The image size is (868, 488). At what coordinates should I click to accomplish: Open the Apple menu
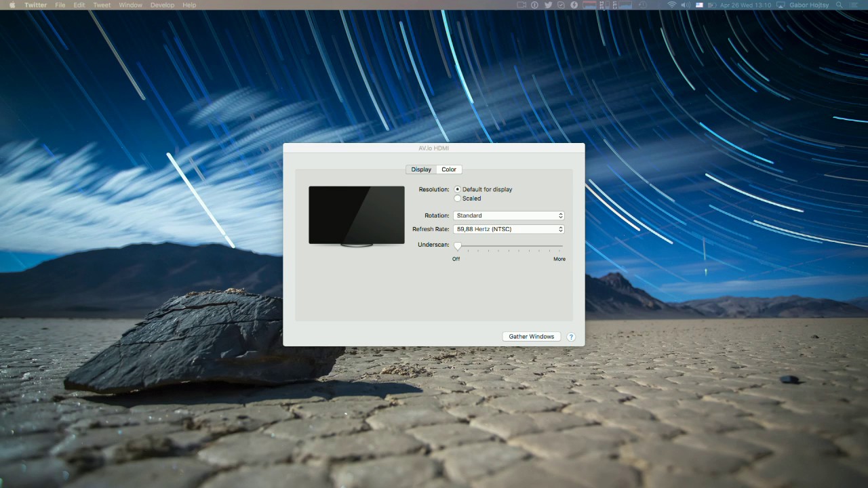12,5
